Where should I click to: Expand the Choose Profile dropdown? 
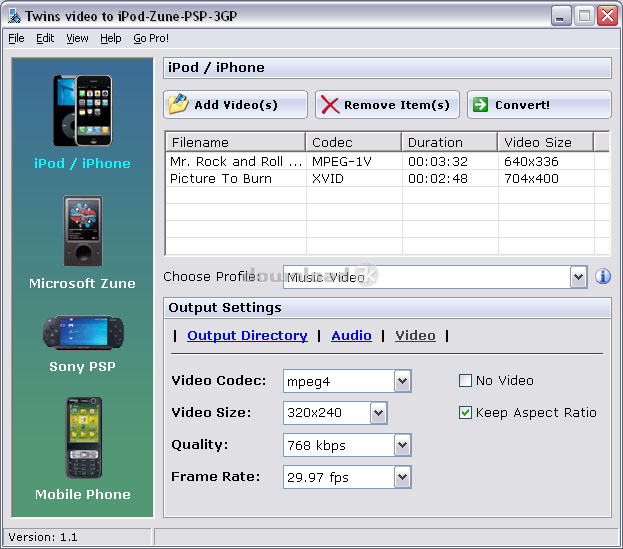578,277
